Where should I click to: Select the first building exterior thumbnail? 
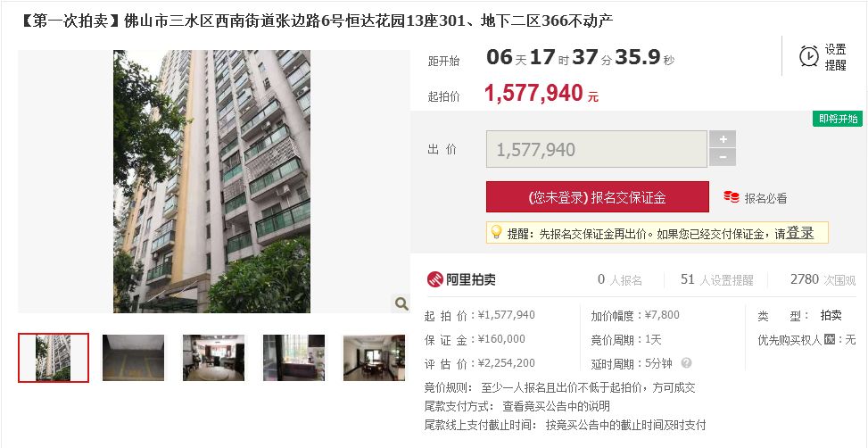tap(54, 358)
